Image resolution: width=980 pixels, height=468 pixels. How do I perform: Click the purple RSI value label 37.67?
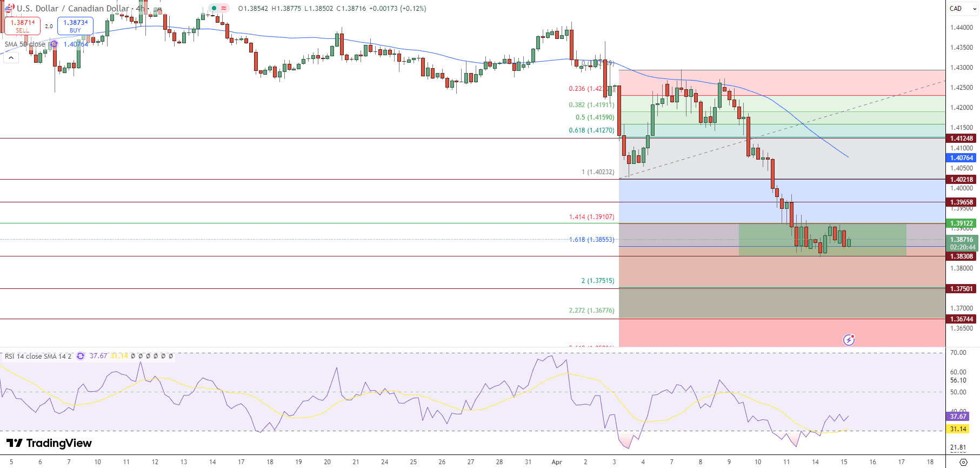958,417
